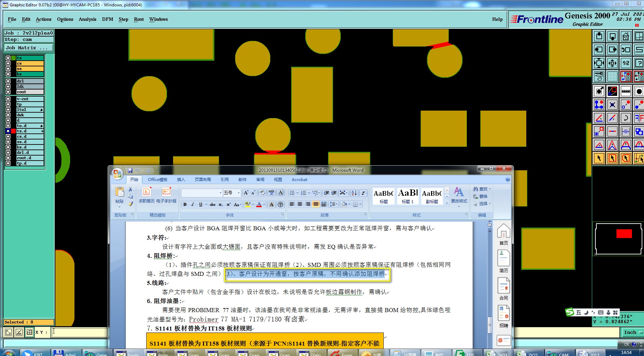Image resolution: width=644 pixels, height=356 pixels.
Task: Open the graphic options wrench icon
Action: (x=599, y=76)
